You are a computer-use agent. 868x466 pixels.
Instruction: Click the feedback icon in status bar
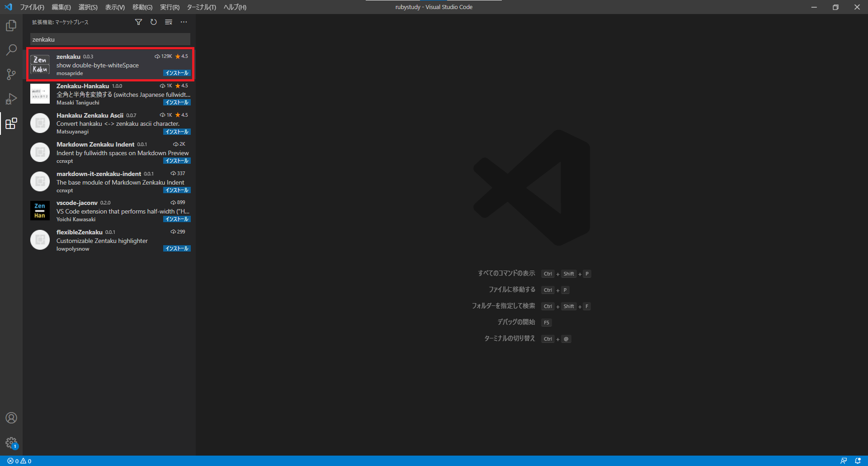point(843,461)
